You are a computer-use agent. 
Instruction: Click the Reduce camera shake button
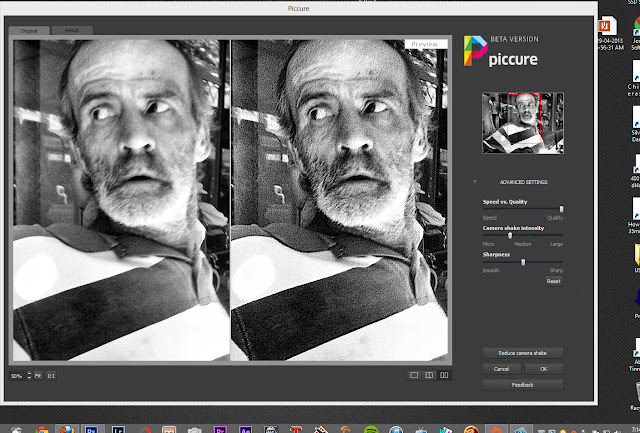pyautogui.click(x=522, y=353)
